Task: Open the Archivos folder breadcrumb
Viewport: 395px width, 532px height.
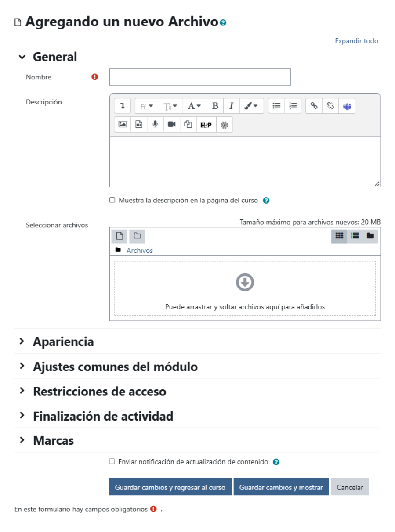Action: tap(140, 250)
